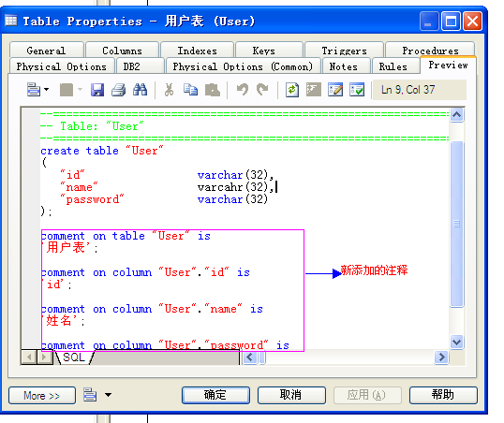Click the '姓名' comment string
The width and height of the screenshot is (504, 423).
[60, 321]
